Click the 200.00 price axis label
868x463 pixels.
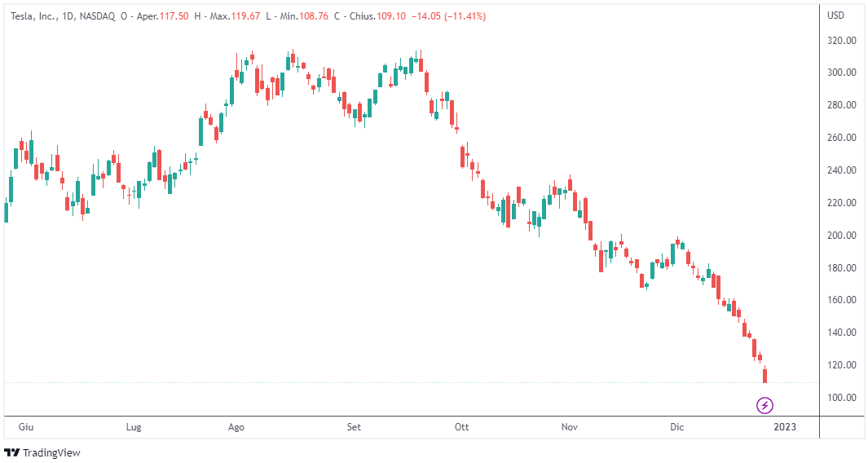842,235
